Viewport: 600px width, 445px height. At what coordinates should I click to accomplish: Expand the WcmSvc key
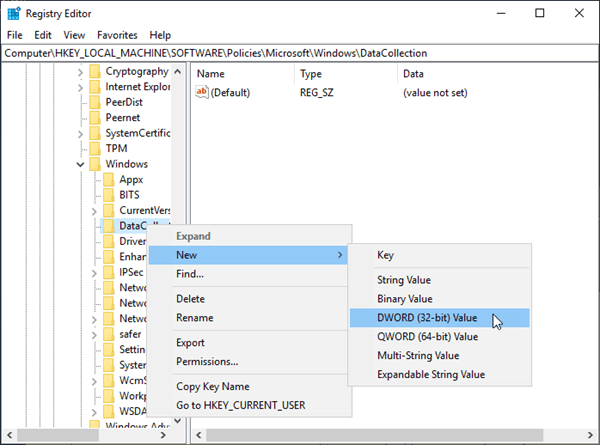[94, 381]
